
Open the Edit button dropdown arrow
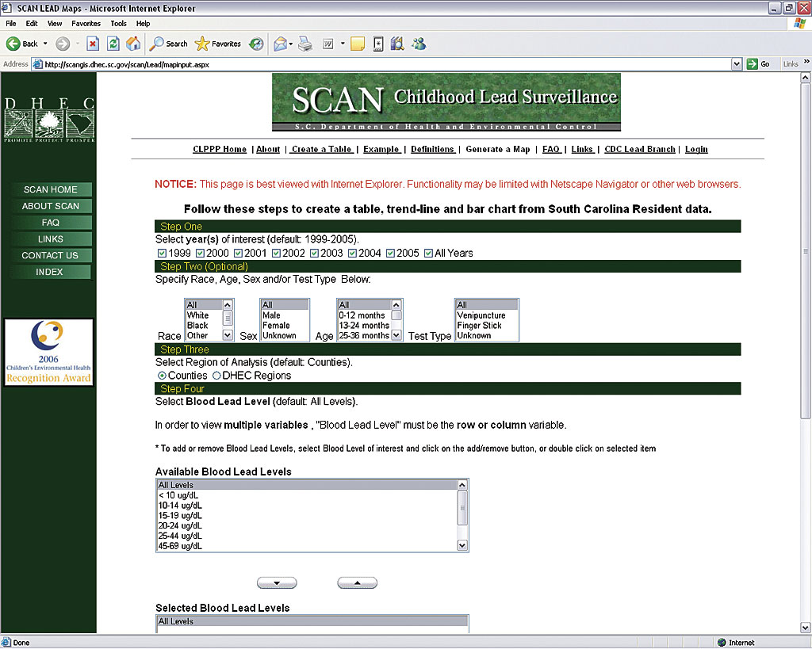[343, 44]
